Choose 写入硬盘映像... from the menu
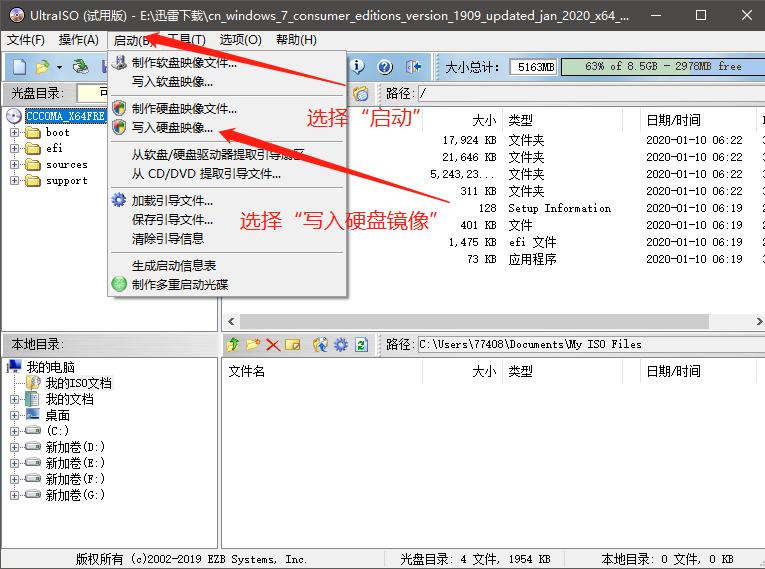The width and height of the screenshot is (765, 569). point(227,127)
